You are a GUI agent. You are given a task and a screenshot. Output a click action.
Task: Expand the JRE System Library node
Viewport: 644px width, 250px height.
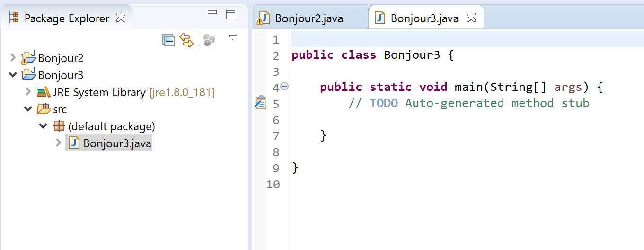[x=28, y=92]
